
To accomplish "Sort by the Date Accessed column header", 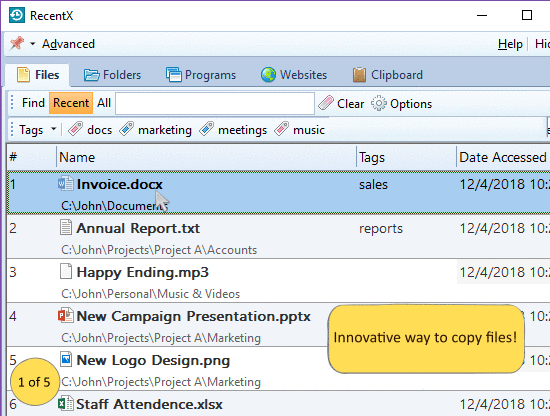I will (x=503, y=157).
